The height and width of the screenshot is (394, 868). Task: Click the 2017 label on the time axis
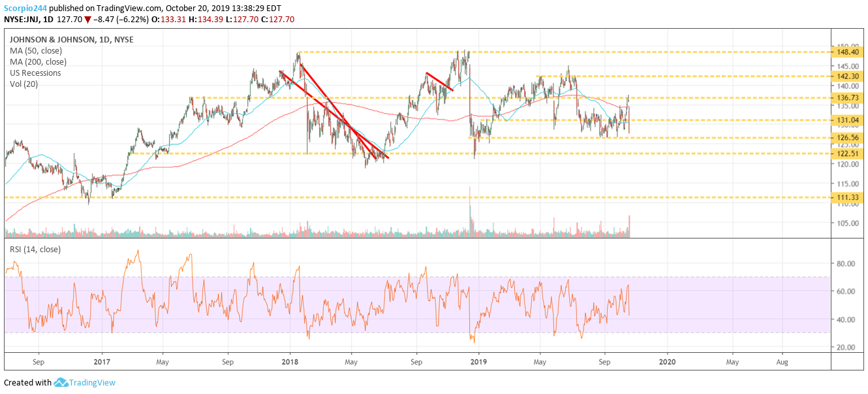[x=102, y=361]
